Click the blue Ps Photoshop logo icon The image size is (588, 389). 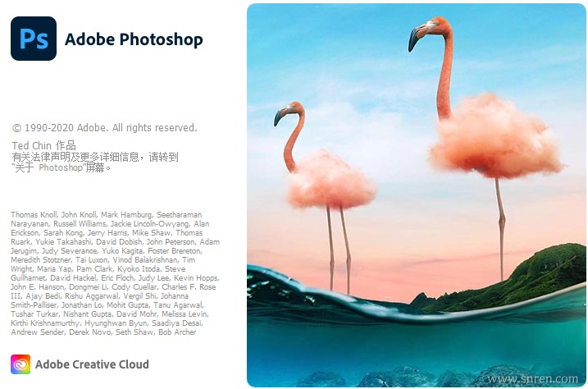click(34, 39)
